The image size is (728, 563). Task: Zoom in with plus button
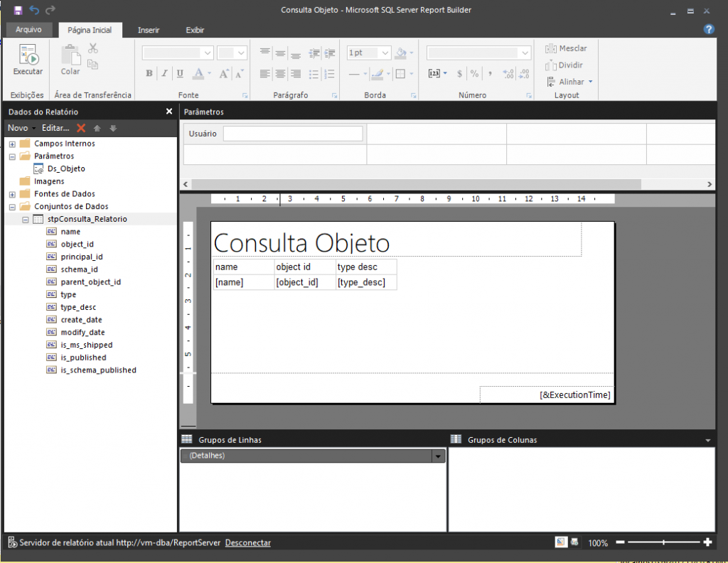tap(707, 542)
